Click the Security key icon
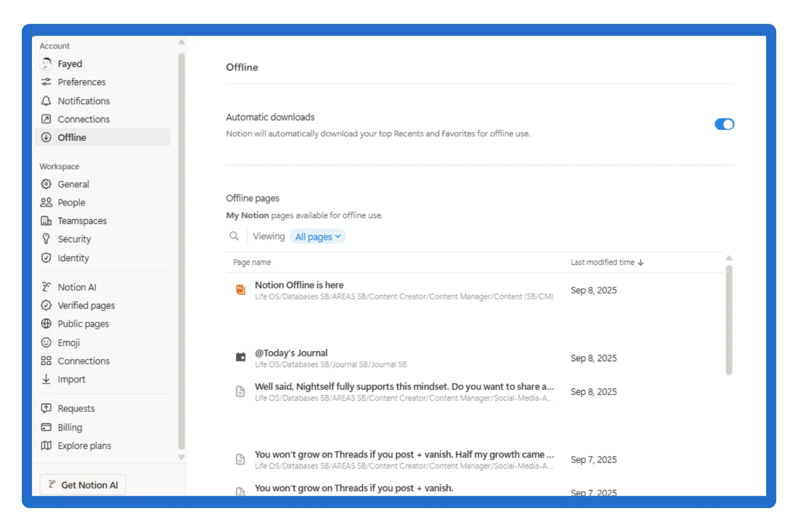The image size is (798, 532). 46,239
